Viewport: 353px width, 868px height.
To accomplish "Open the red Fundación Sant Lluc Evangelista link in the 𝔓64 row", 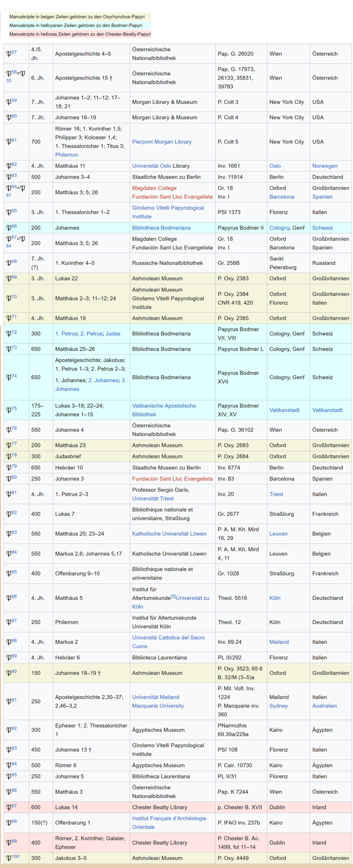I will 172,197.
